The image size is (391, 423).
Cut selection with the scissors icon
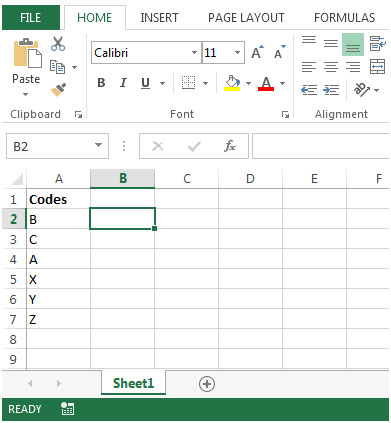58,44
